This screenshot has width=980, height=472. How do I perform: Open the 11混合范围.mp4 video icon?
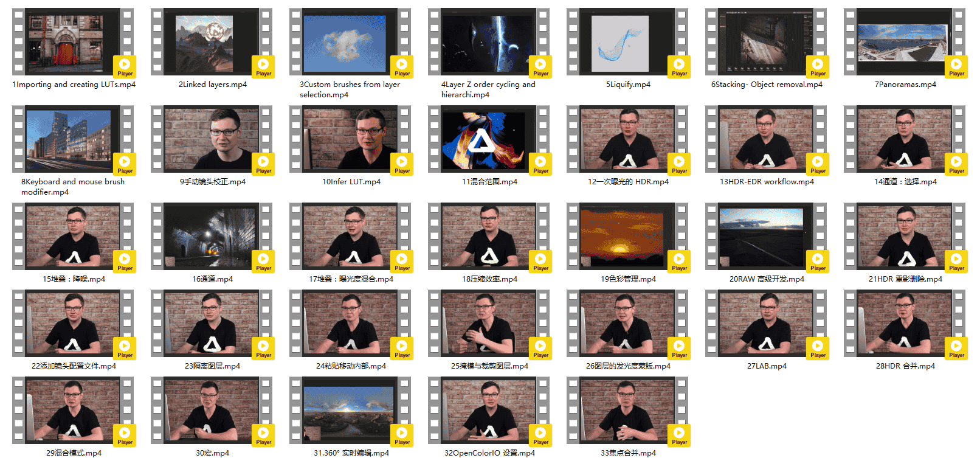click(489, 139)
